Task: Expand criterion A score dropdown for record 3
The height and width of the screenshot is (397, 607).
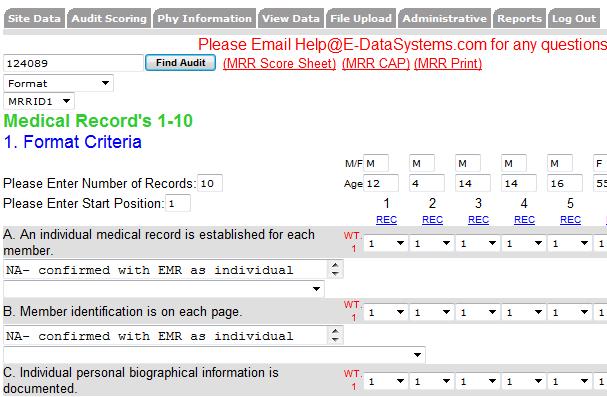Action: pos(478,243)
